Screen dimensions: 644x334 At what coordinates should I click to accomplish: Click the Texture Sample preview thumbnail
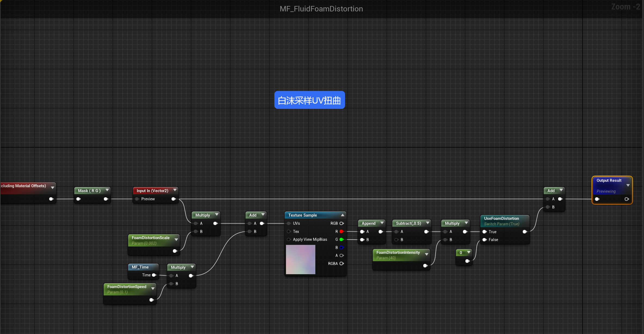[300, 260]
